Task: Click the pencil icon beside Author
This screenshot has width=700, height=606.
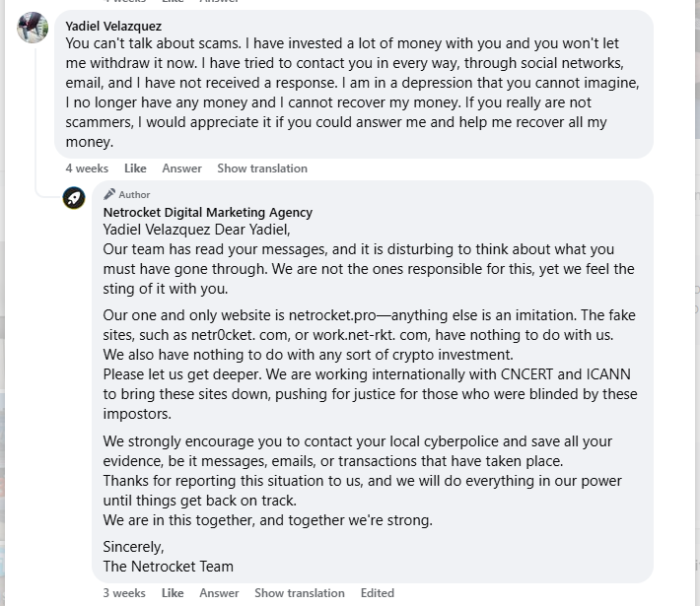Action: pyautogui.click(x=109, y=194)
